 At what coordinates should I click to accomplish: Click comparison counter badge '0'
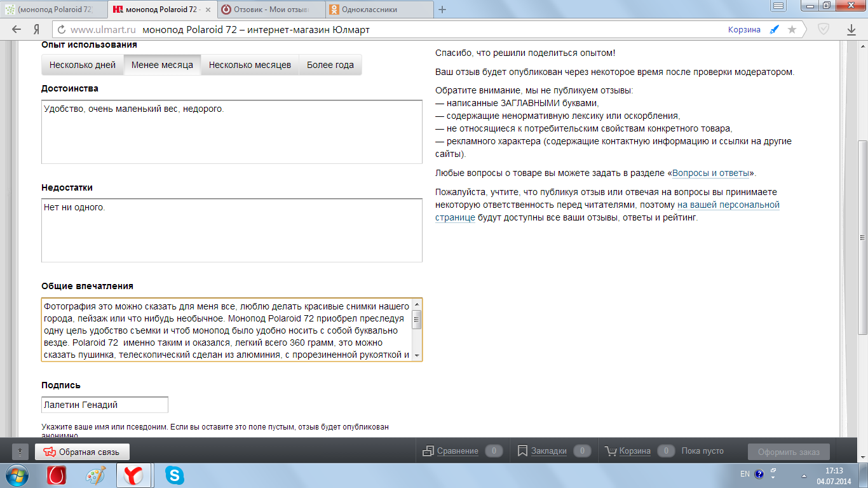pos(494,451)
